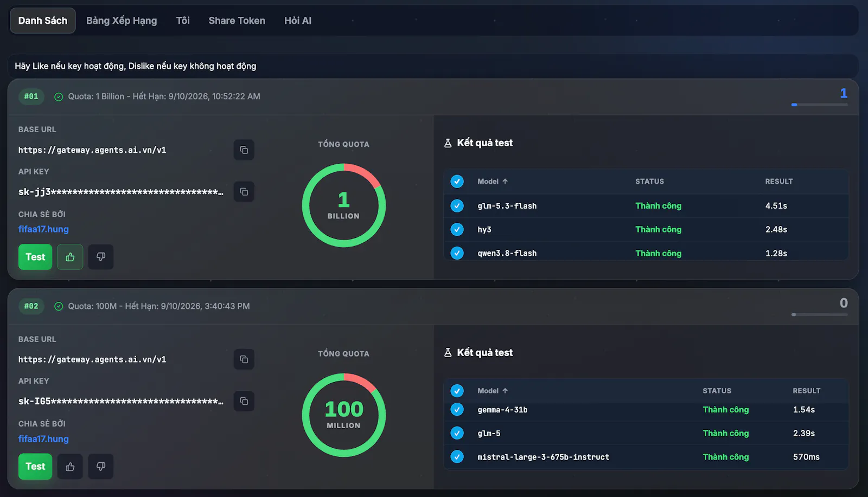Click the STATUS header in card #01 table

point(650,182)
